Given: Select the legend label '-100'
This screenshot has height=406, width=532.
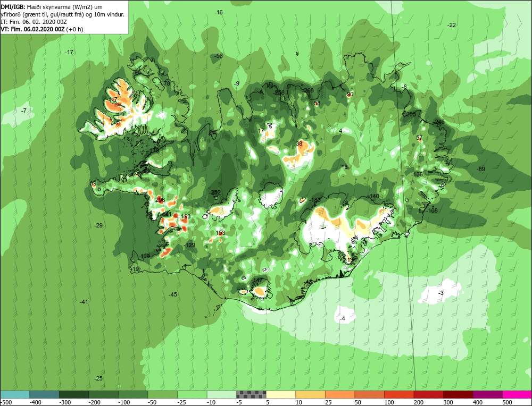Looking at the screenshot, I should (124, 402).
